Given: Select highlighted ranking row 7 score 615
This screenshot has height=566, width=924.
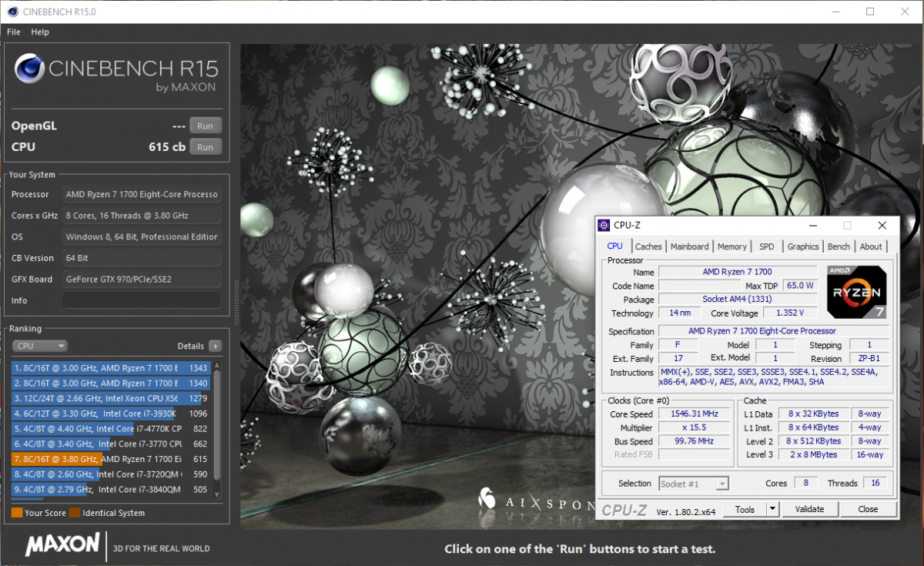Looking at the screenshot, I should tap(111, 459).
